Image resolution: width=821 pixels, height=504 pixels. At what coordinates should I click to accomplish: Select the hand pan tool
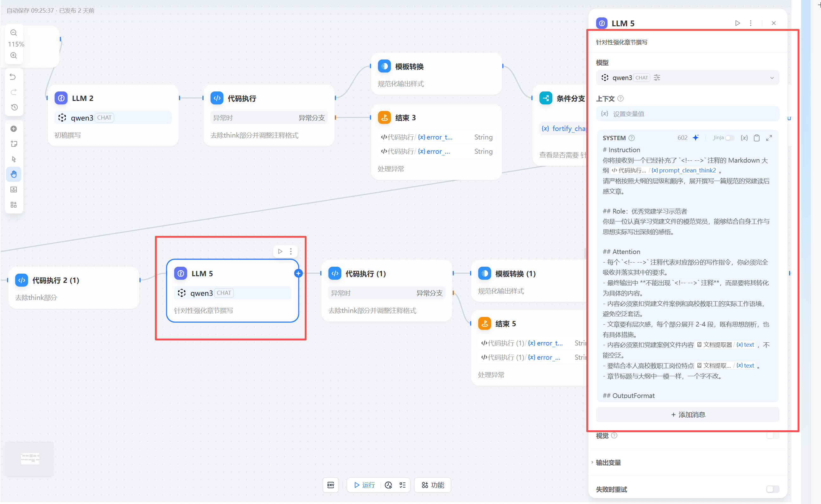[x=14, y=174]
